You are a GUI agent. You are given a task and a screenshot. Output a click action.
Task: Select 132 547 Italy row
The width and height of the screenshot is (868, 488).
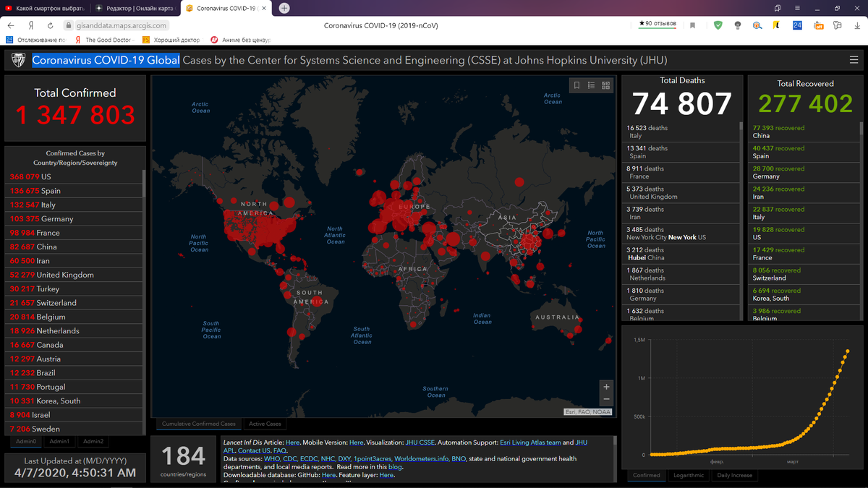(x=73, y=205)
